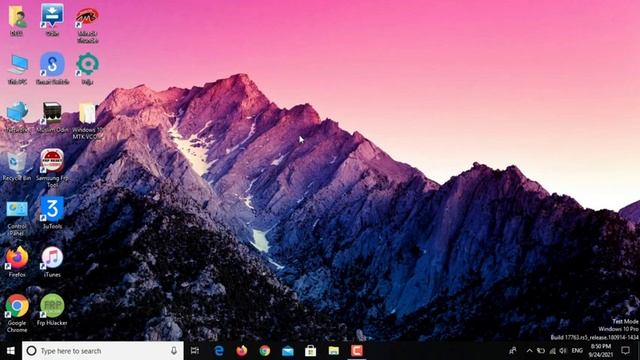Screen dimensions: 640x360
Task: Switch to the red recorder taskbar app
Action: tap(357, 351)
